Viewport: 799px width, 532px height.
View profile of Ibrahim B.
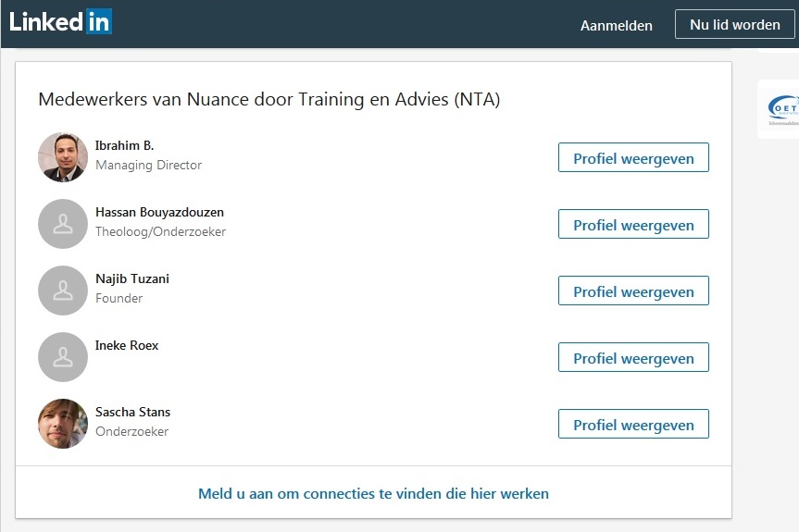coord(633,158)
